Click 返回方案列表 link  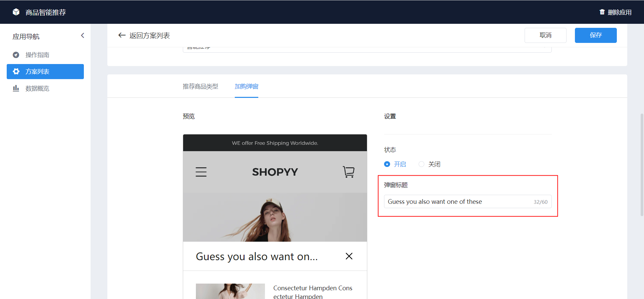pos(150,36)
